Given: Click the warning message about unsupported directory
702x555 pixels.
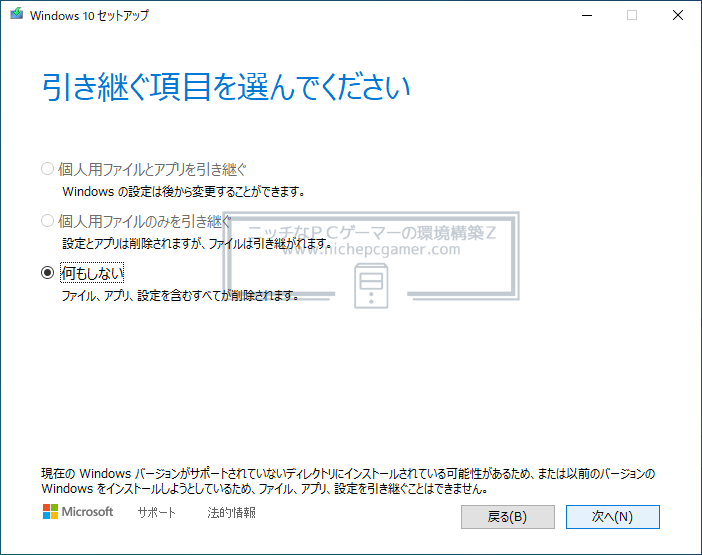Looking at the screenshot, I should (350, 482).
